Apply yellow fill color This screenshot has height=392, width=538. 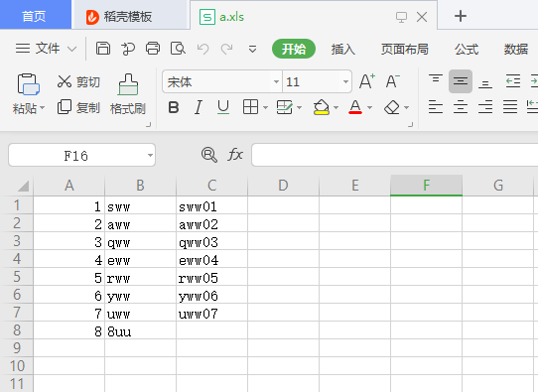pos(322,107)
